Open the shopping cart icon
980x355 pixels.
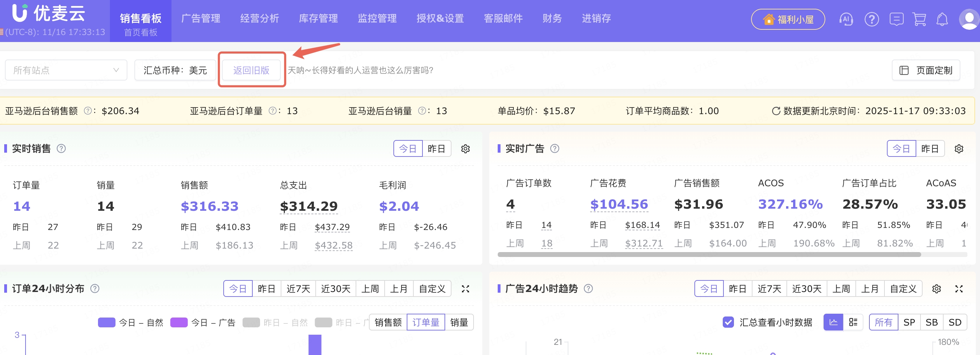pos(919,19)
